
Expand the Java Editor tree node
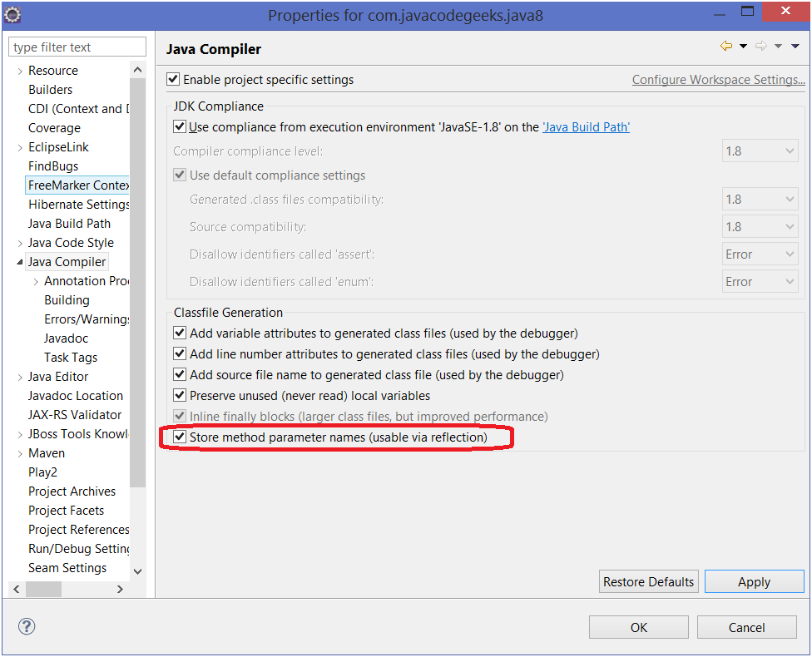[20, 378]
